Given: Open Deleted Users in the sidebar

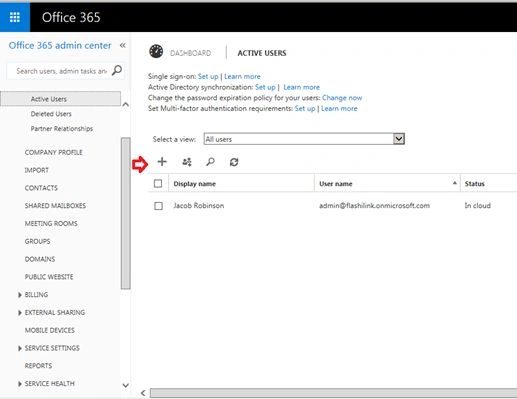Looking at the screenshot, I should tap(51, 114).
